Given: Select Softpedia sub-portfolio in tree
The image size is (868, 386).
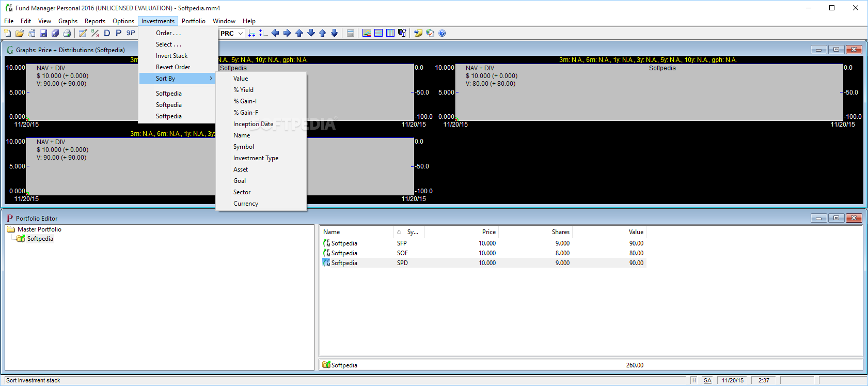Looking at the screenshot, I should coord(40,239).
